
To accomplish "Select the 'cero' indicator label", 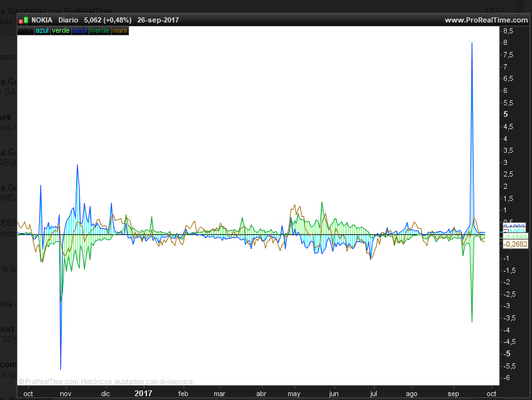I will 26,31.
